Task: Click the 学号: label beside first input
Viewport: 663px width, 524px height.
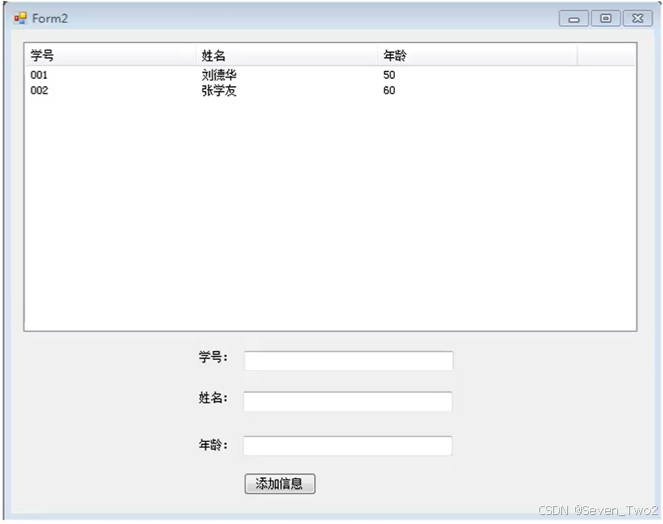Action: (213, 357)
